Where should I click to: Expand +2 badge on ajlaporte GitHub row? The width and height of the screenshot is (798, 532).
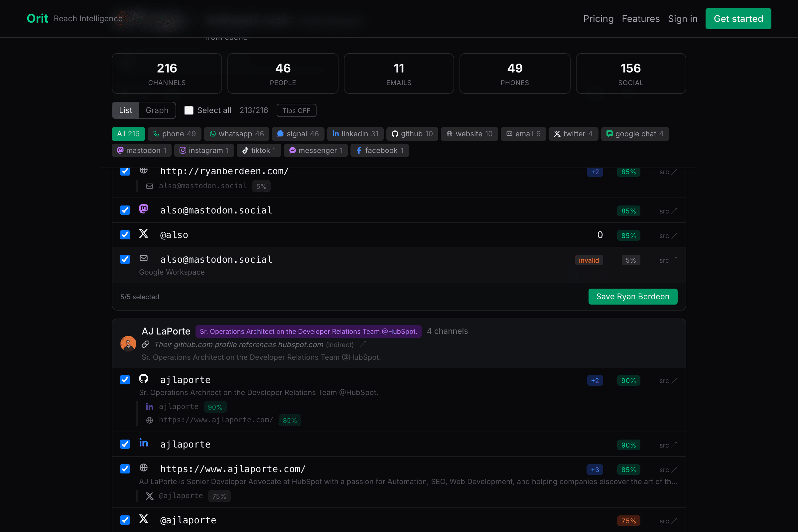(x=595, y=381)
